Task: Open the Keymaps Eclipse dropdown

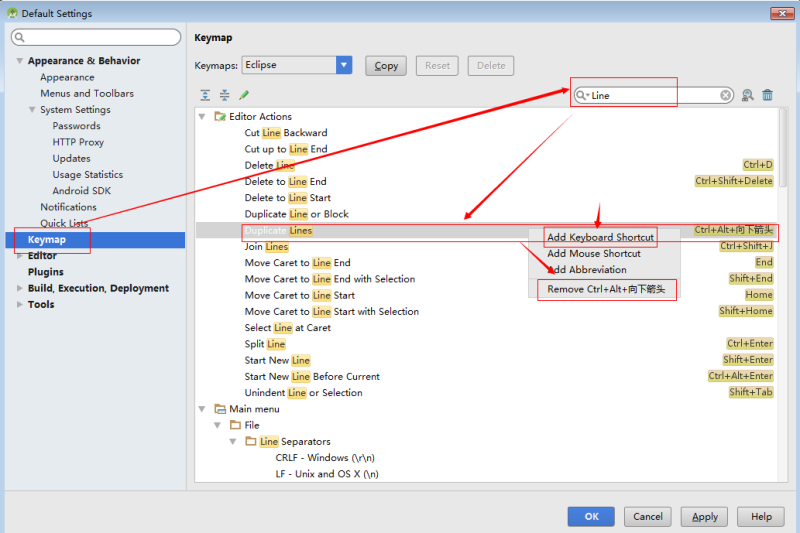Action: point(344,65)
